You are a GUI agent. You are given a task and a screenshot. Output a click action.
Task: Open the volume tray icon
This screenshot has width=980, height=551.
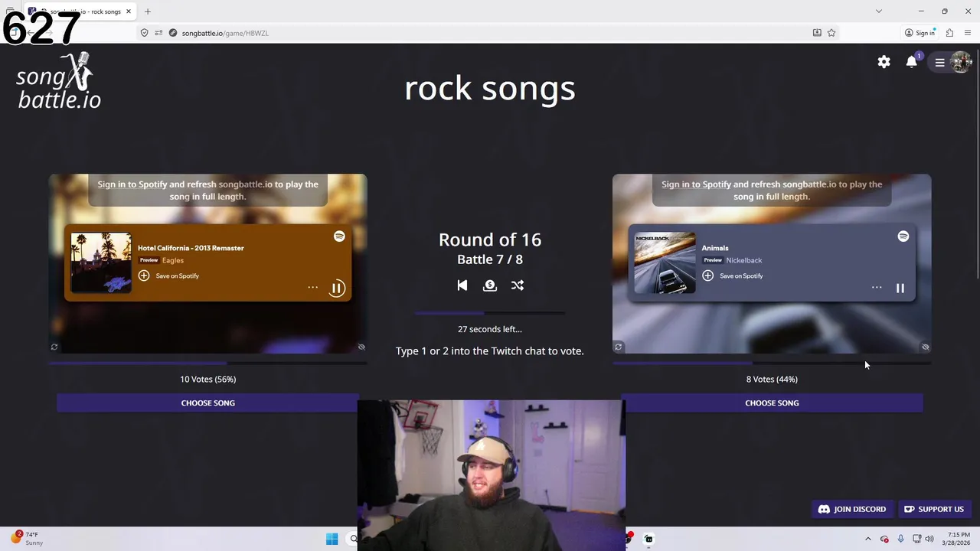coord(929,539)
